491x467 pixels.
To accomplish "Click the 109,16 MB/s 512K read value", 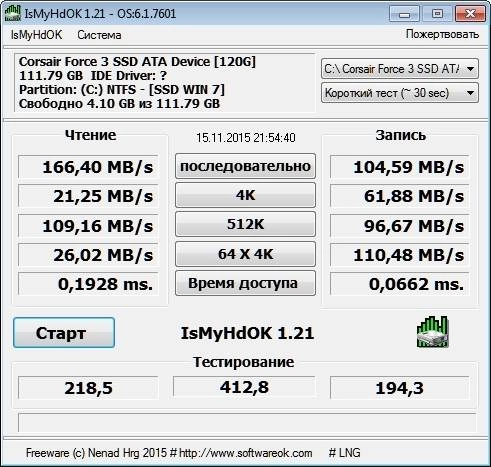I will pos(88,226).
